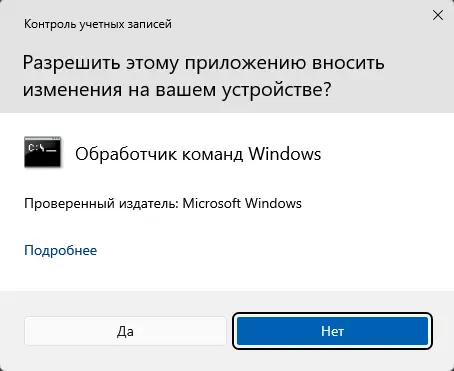
Task: Click the Microsoft Windows publisher name
Action: (242, 203)
